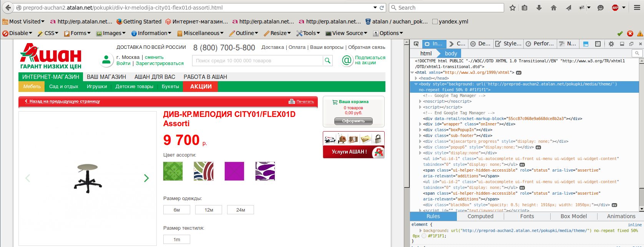Click the site product search input field
Screen dimensions: 644x247
click(257, 61)
